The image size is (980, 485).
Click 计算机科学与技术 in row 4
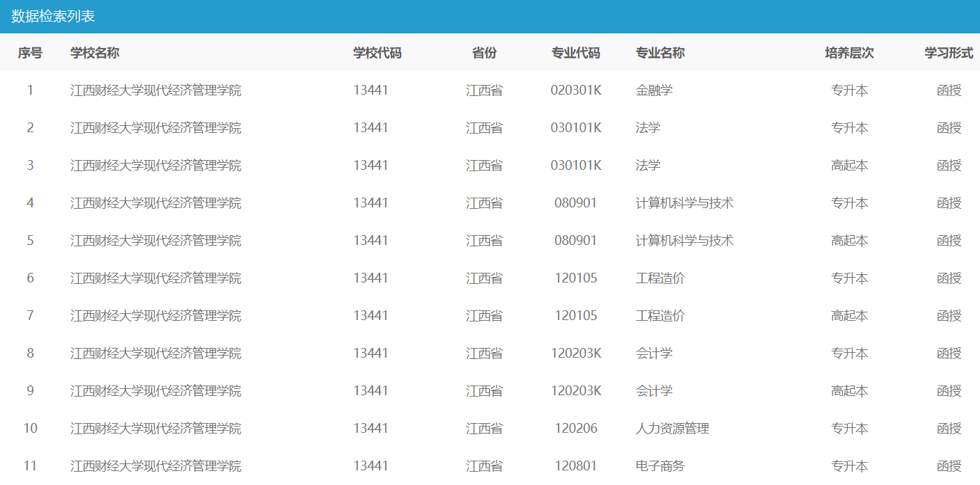685,203
